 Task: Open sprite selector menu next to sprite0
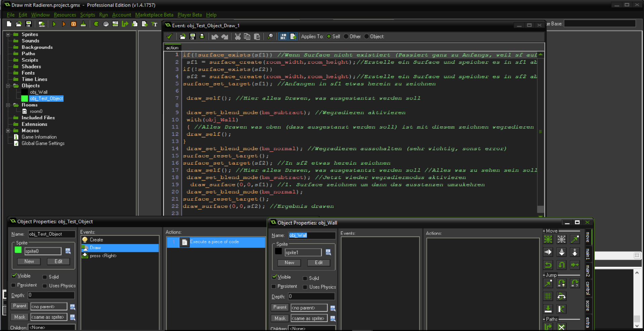pyautogui.click(x=68, y=251)
